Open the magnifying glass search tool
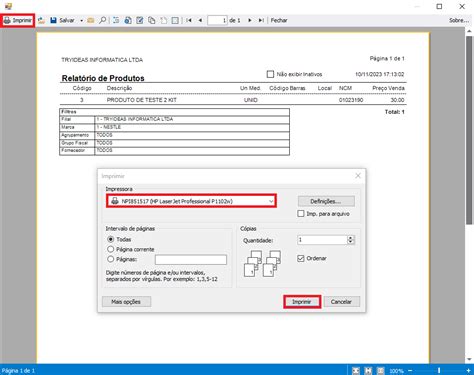This screenshot has height=375, width=474. [x=103, y=20]
